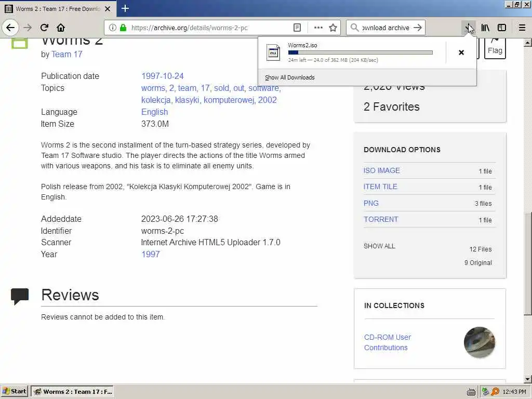The height and width of the screenshot is (399, 532).
Task: Click the 2 Favorites text
Action: pyautogui.click(x=392, y=107)
